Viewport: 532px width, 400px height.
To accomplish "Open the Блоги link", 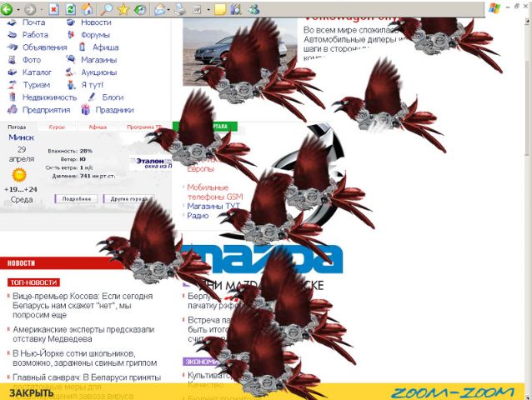I will pos(113,97).
